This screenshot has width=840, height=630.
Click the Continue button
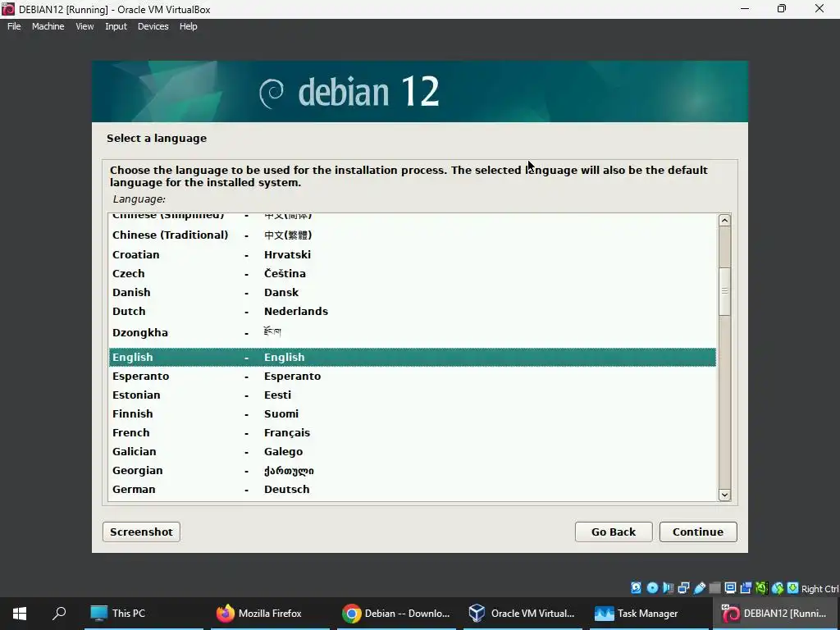tap(698, 532)
